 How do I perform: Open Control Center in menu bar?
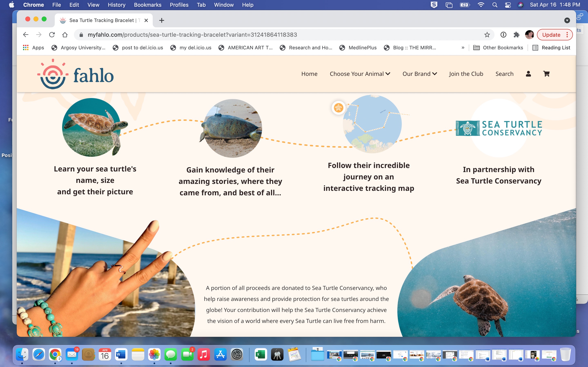[508, 5]
